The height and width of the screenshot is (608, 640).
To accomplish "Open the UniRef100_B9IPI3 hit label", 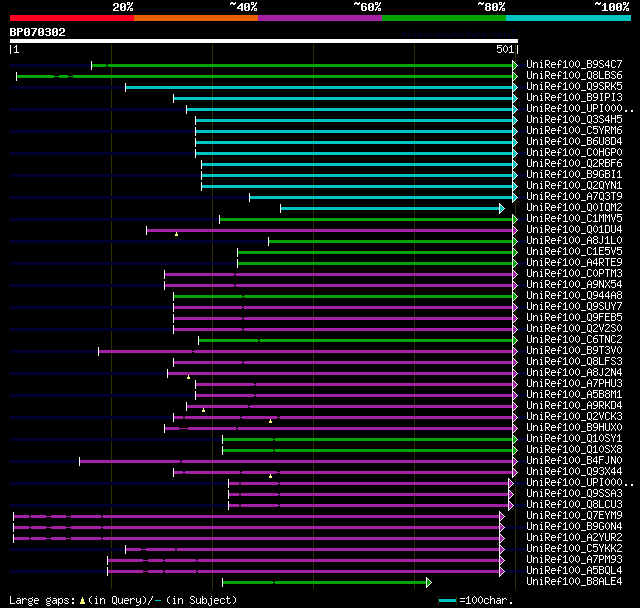I will [574, 98].
